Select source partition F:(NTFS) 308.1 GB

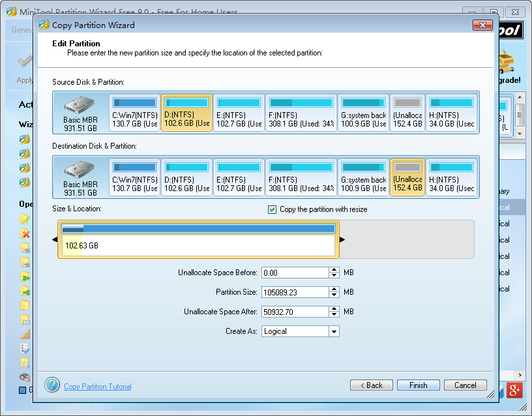pos(301,113)
